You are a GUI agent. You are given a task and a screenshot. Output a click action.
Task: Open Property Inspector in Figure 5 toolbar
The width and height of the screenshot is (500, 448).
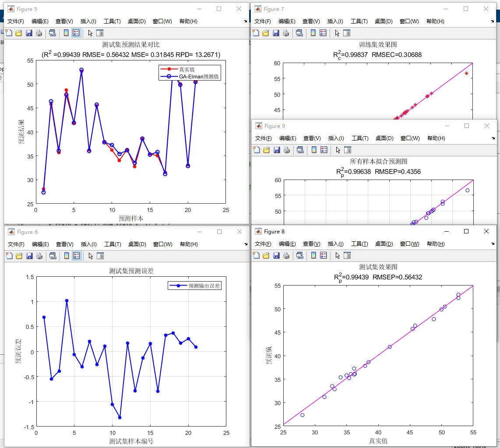[100, 33]
